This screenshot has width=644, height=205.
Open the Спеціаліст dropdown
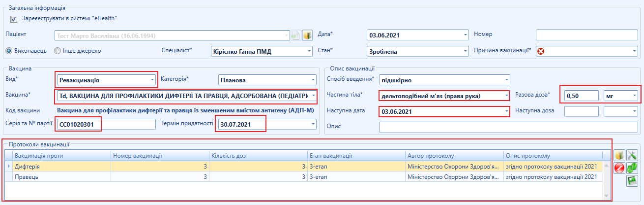[309, 51]
